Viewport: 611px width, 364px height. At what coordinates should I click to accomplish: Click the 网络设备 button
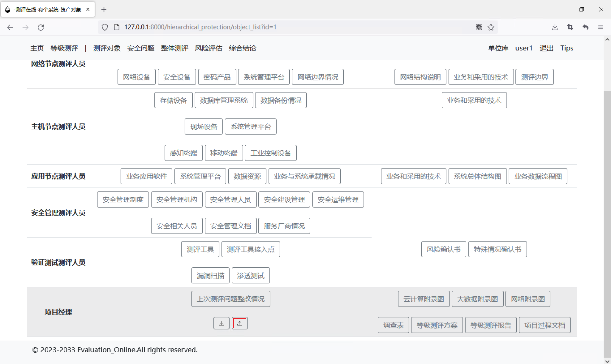(x=137, y=77)
